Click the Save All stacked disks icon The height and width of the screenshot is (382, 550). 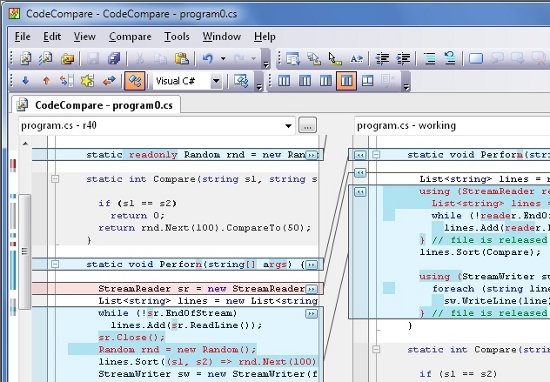[114, 59]
